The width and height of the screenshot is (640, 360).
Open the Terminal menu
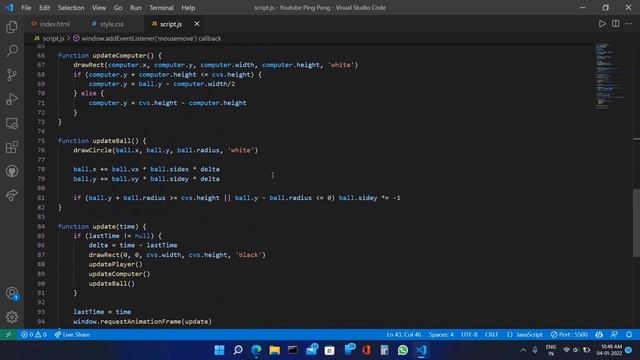point(161,8)
